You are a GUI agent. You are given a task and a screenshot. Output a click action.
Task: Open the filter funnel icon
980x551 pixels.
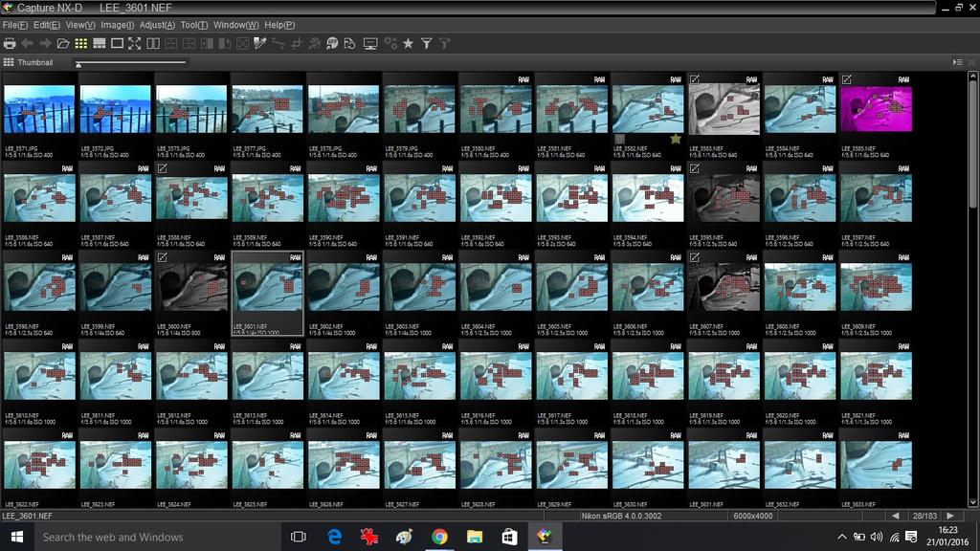pos(427,43)
